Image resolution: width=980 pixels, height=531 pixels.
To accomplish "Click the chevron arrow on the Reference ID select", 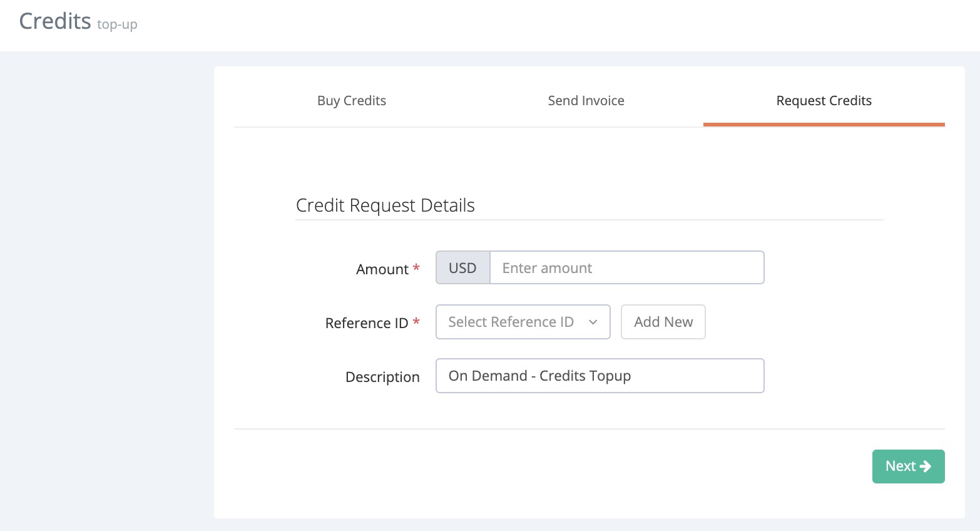I will coord(593,322).
